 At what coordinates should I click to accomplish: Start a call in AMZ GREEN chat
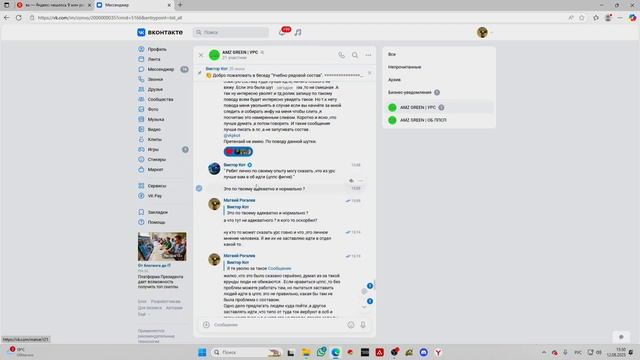[x=342, y=55]
